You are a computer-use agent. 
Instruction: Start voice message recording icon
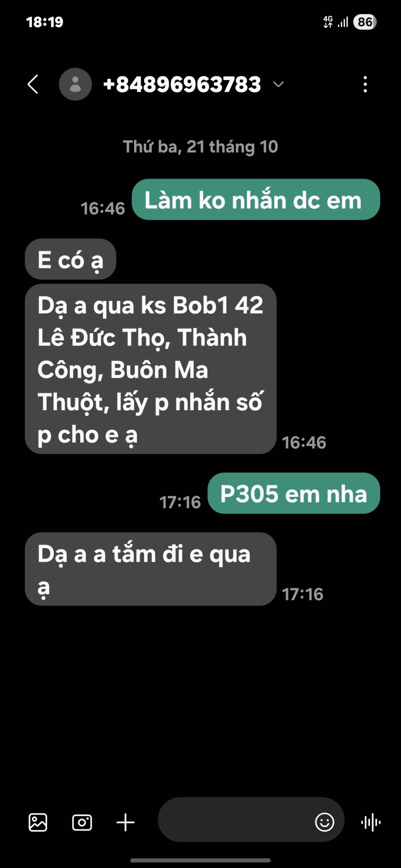[x=371, y=823]
